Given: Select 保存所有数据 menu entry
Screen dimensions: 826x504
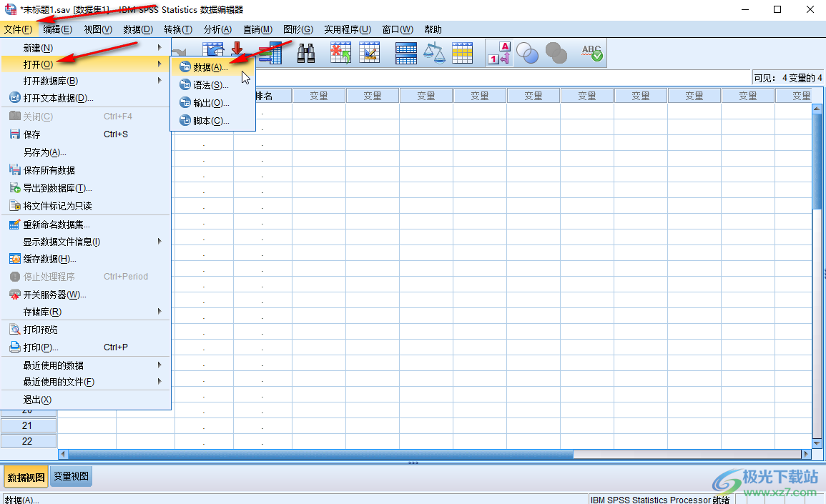Looking at the screenshot, I should 86,170.
